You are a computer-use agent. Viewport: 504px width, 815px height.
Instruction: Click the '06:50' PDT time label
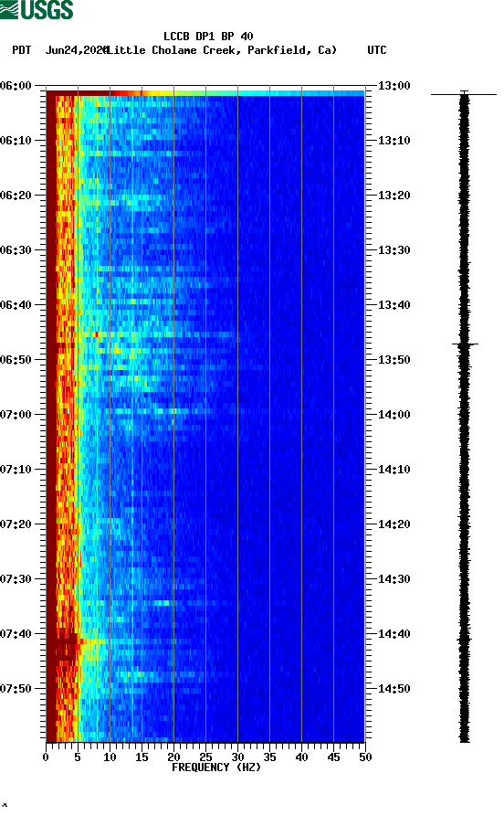[16, 360]
